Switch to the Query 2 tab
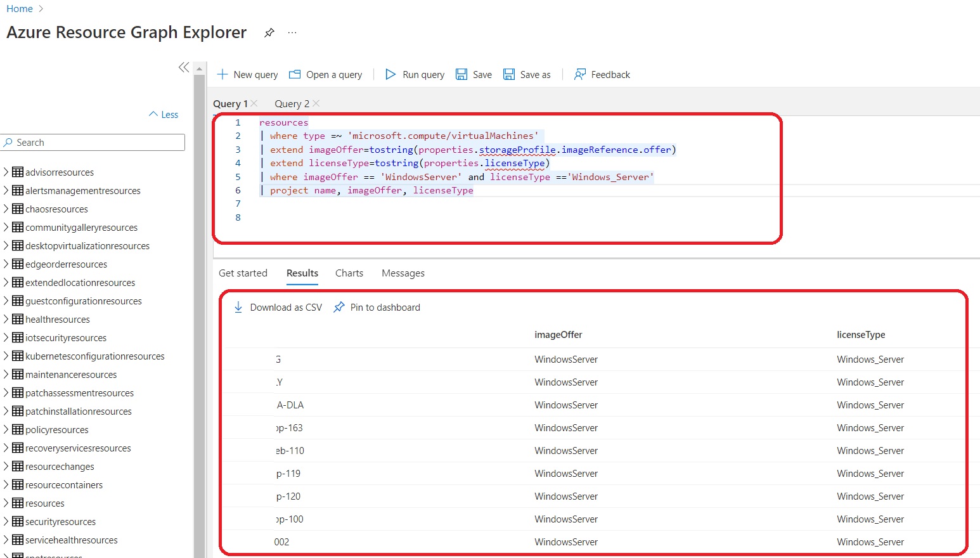This screenshot has height=558, width=980. click(x=292, y=103)
